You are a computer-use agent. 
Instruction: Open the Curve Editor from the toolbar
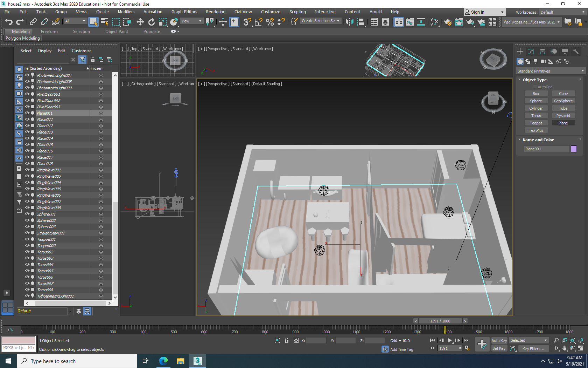409,22
